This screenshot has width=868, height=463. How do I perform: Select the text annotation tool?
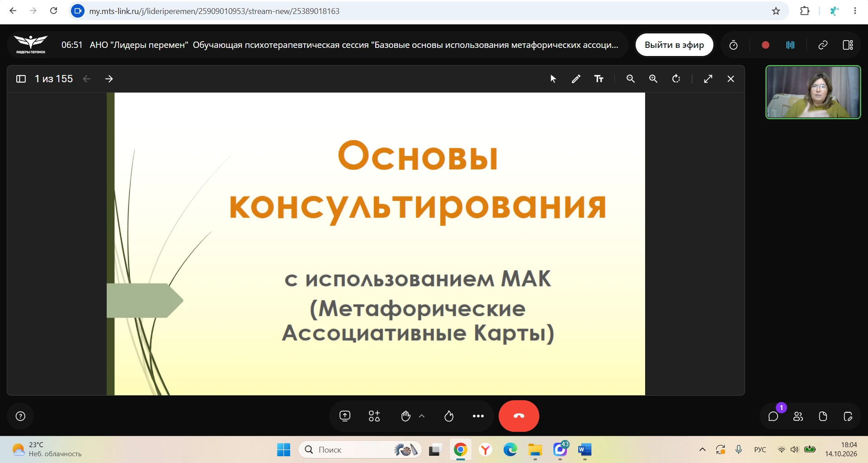point(599,79)
